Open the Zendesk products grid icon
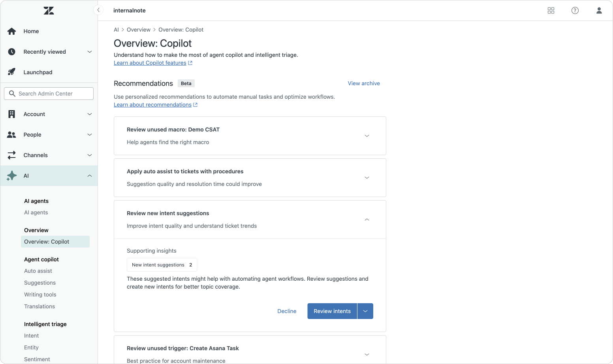This screenshot has height=364, width=613. point(551,11)
